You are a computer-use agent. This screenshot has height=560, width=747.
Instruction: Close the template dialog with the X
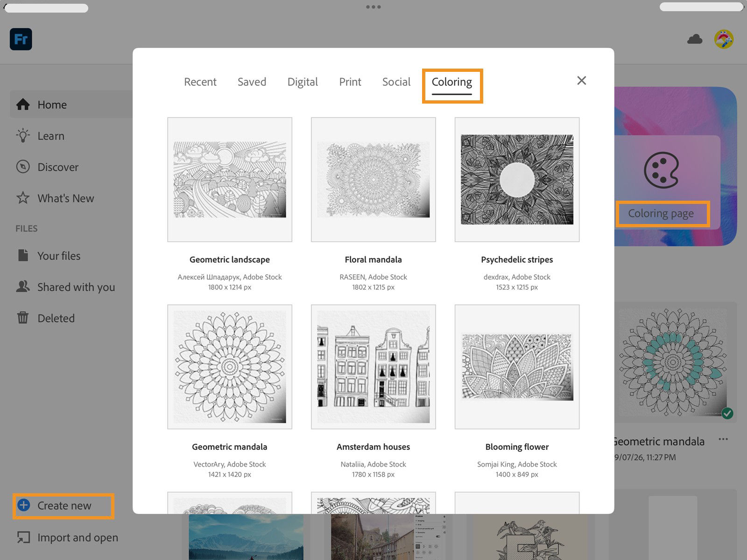(581, 81)
